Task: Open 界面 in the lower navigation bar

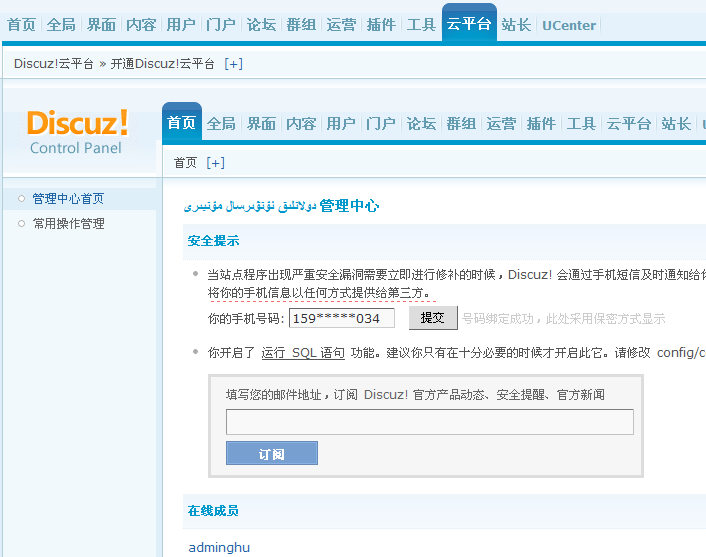Action: click(262, 123)
